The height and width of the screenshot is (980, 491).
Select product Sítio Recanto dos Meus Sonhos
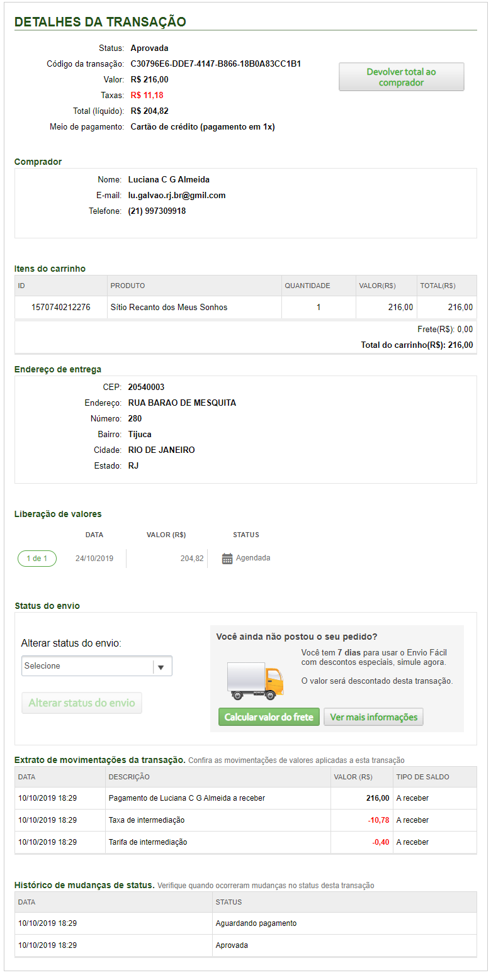(169, 308)
